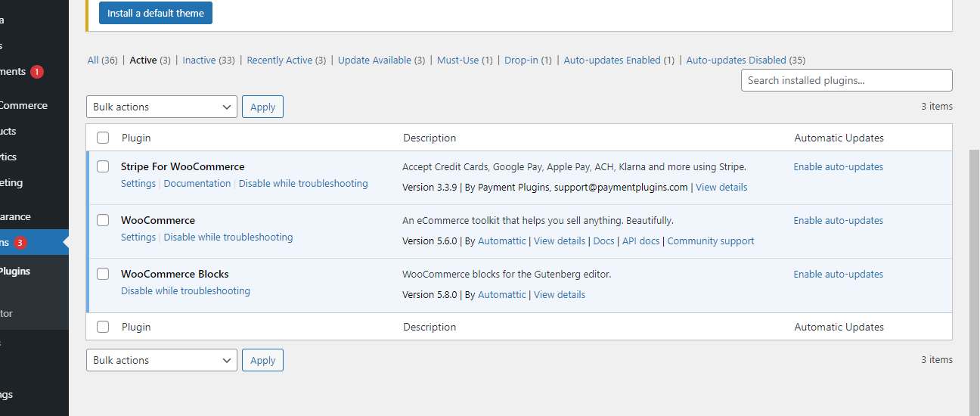Filter Auto-updates Disabled (35) plugins
This screenshot has width=980, height=416.
tap(746, 60)
